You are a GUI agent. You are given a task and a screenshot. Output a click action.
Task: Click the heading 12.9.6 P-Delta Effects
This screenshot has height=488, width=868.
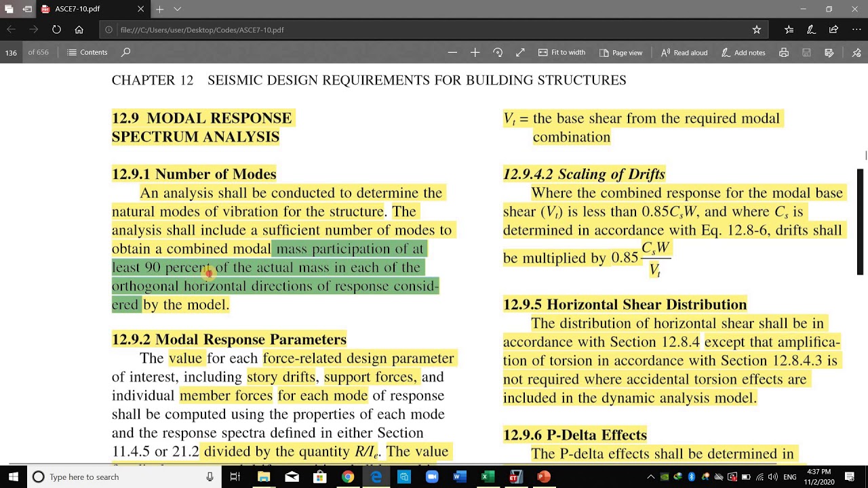coord(575,434)
